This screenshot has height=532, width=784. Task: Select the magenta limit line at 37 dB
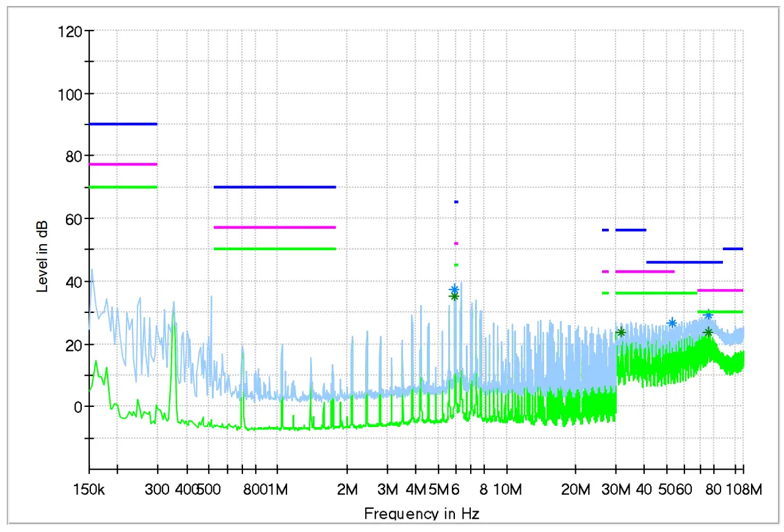720,290
